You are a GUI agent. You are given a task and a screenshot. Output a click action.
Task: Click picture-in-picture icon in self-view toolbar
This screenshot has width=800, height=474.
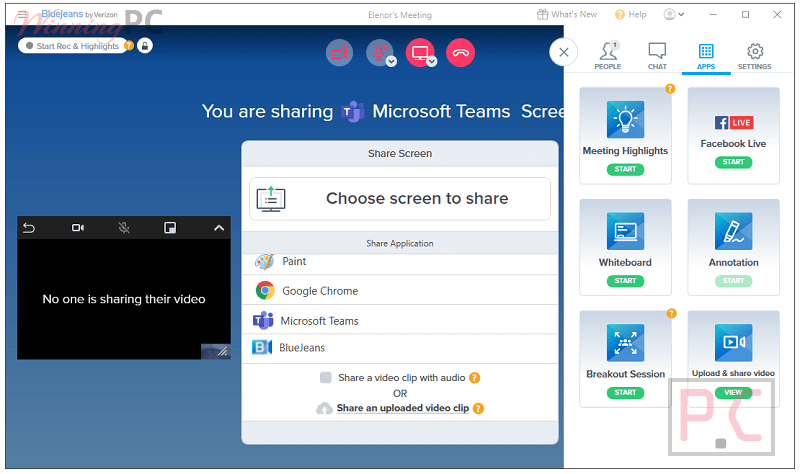(170, 228)
